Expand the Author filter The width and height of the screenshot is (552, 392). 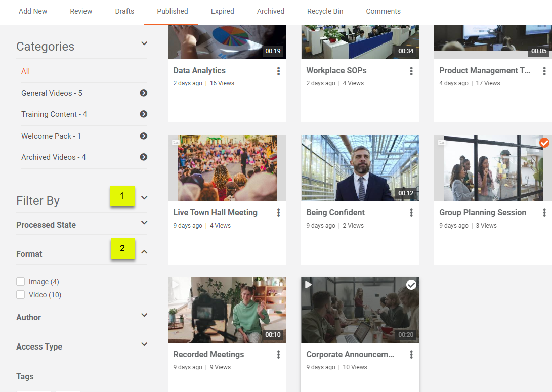[144, 315]
